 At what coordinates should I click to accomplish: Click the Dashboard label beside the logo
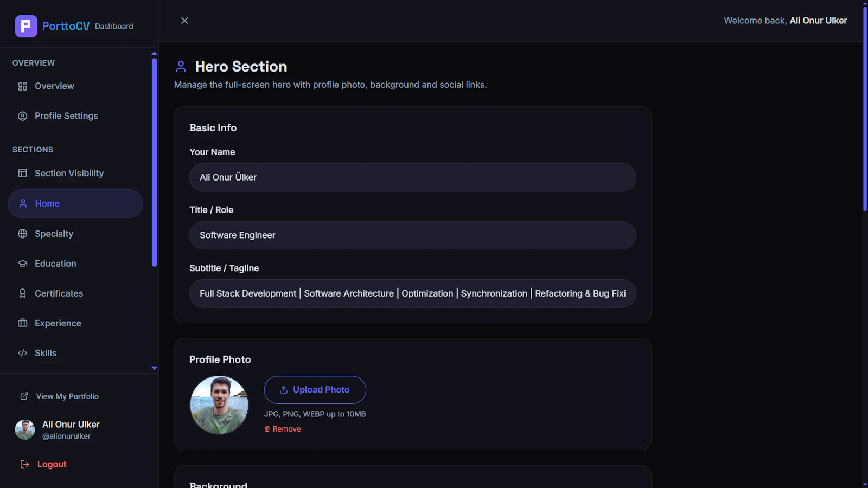click(x=114, y=27)
